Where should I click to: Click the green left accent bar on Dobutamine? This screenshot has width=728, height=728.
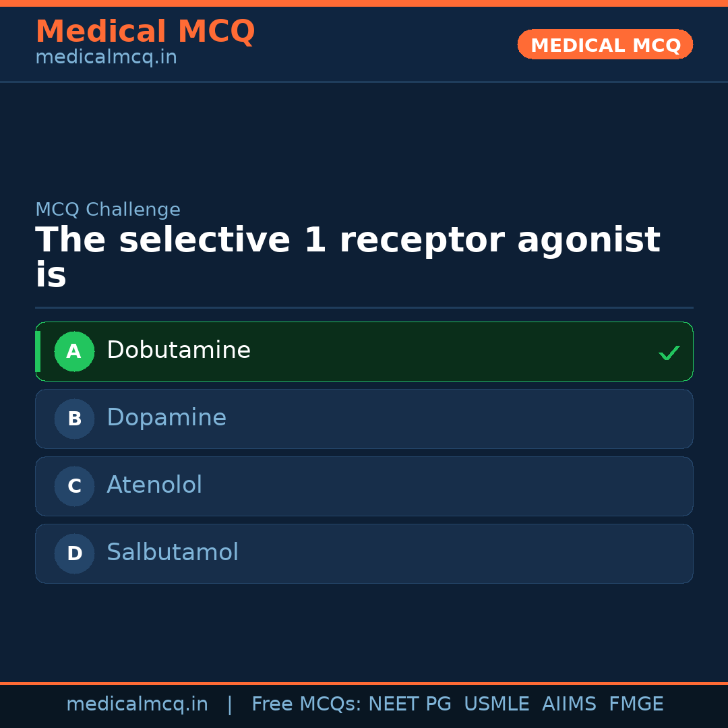click(x=38, y=351)
